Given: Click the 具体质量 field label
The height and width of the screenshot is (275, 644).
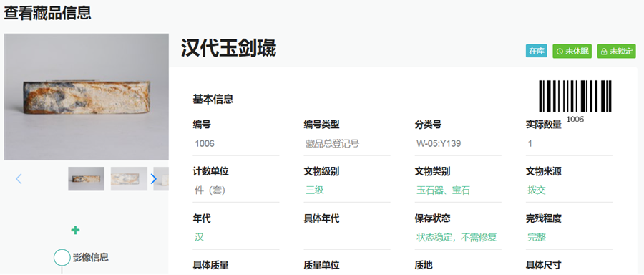Looking at the screenshot, I should pos(210,265).
